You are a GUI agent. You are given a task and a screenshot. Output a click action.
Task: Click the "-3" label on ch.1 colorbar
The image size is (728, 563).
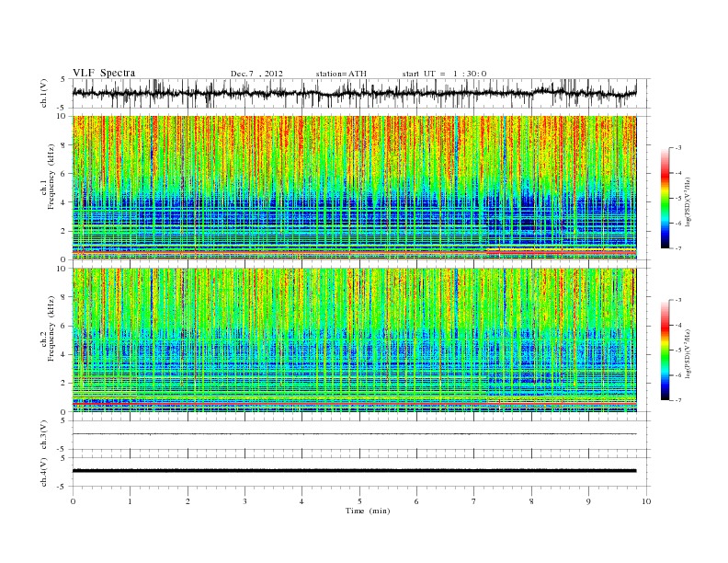[x=678, y=148]
